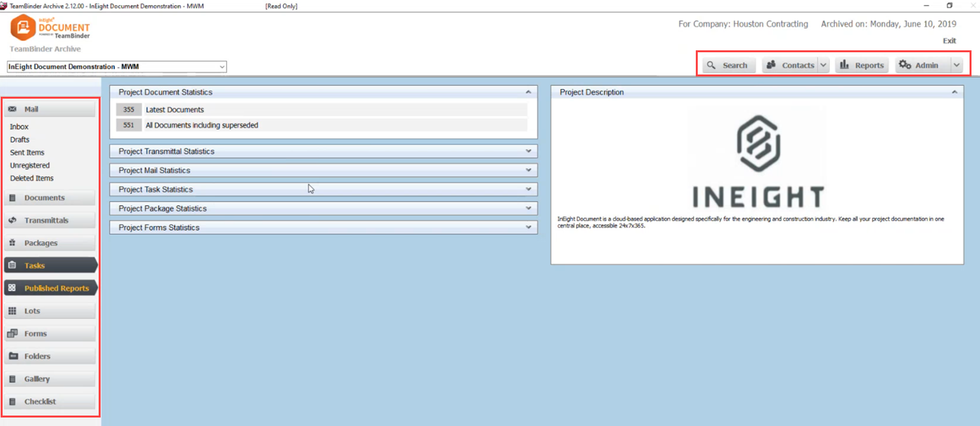This screenshot has width=980, height=426.
Task: Open the Documents module icon
Action: click(12, 197)
